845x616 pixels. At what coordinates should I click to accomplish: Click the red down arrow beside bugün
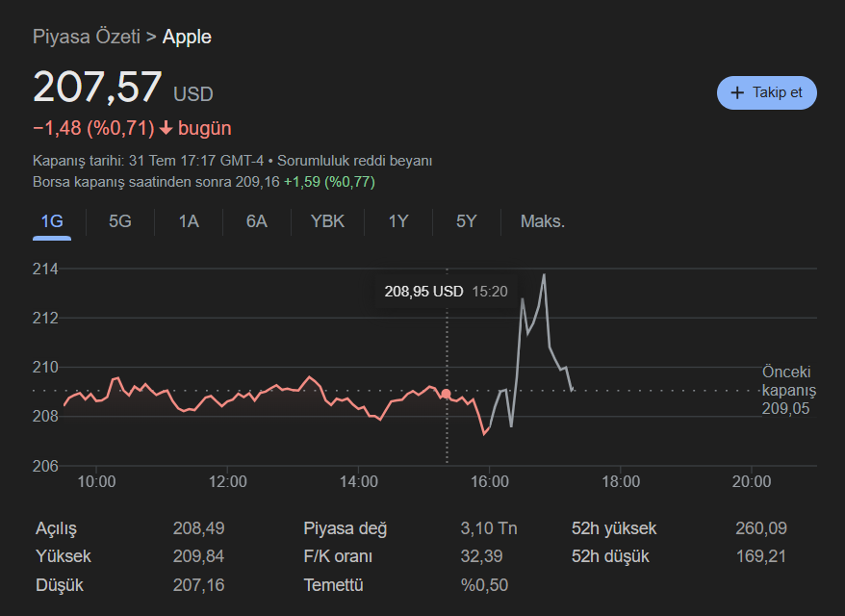click(x=166, y=128)
